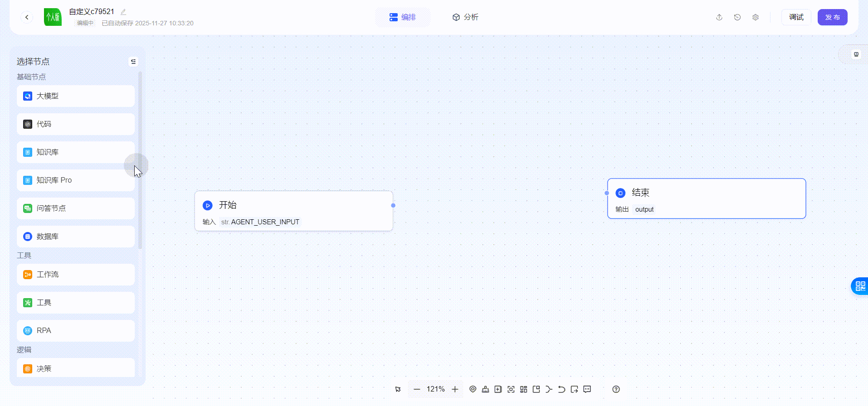Go back with the left chevron
868x406 pixels.
[x=27, y=17]
